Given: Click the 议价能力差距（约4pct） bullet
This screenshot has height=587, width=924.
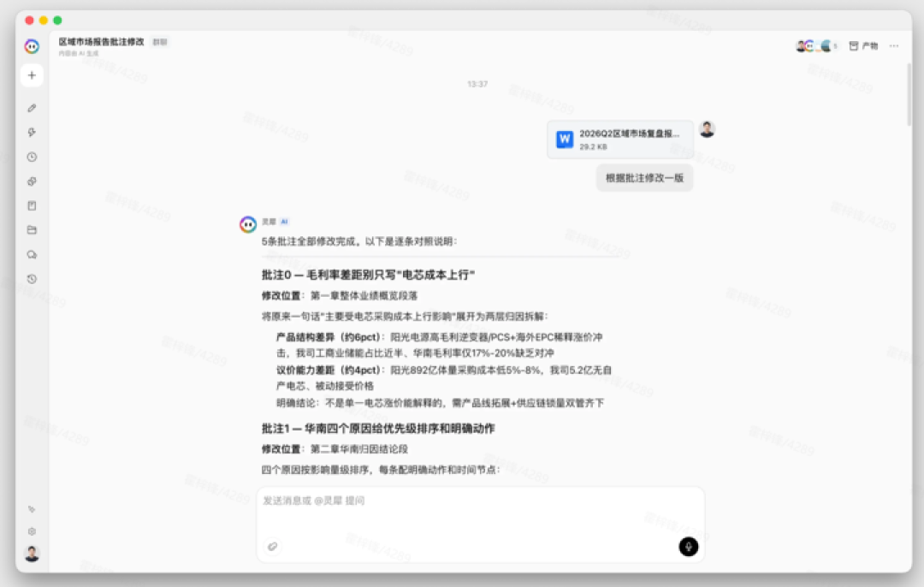Looking at the screenshot, I should pyautogui.click(x=444, y=377).
